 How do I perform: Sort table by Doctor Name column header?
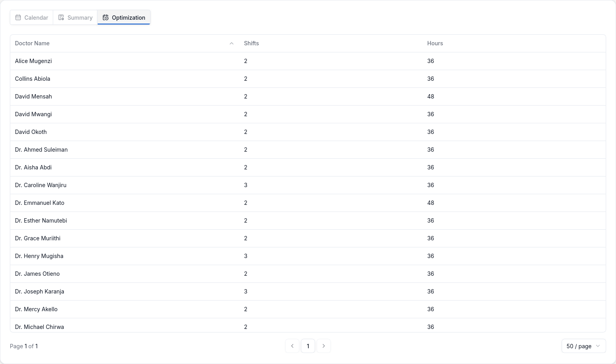tap(32, 43)
